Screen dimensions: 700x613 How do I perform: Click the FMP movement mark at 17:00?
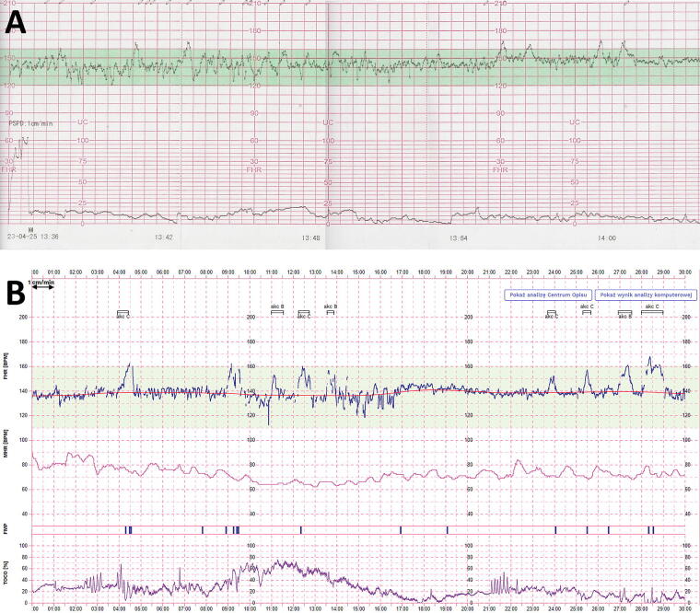[x=402, y=529]
